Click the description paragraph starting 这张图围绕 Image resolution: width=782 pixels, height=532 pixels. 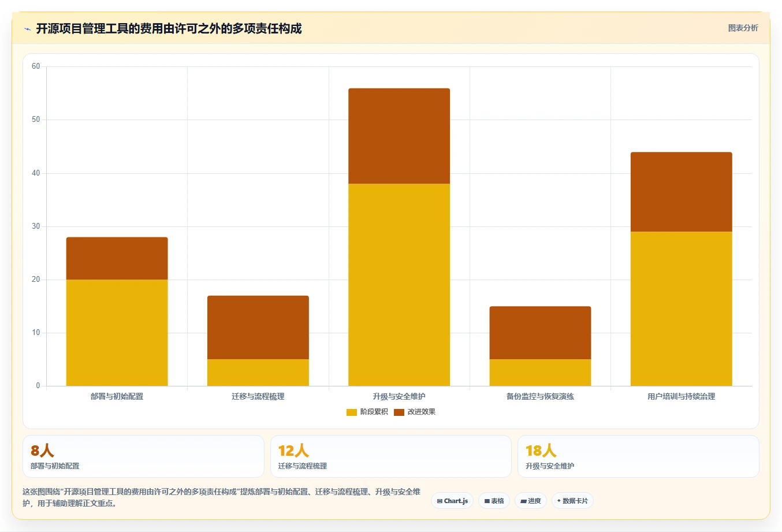pos(222,497)
